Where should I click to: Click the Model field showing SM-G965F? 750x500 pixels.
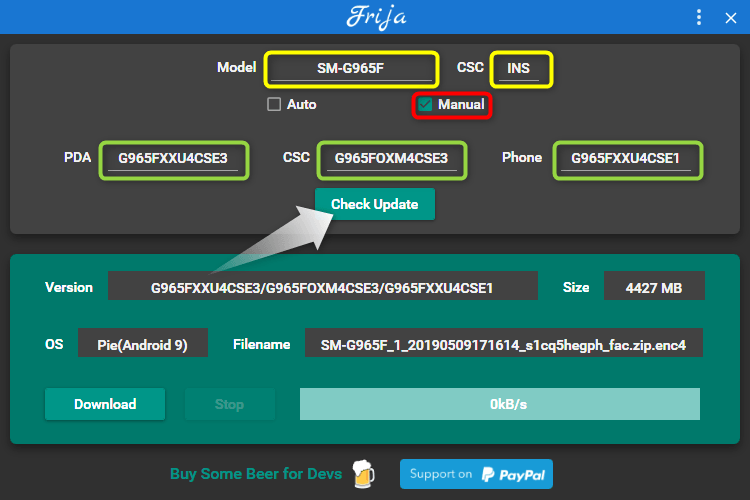[352, 70]
